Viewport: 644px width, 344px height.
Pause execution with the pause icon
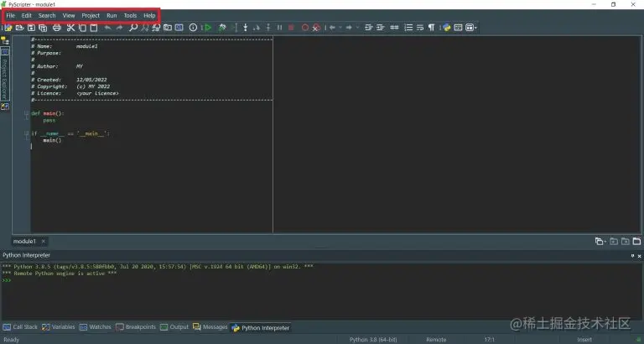280,28
